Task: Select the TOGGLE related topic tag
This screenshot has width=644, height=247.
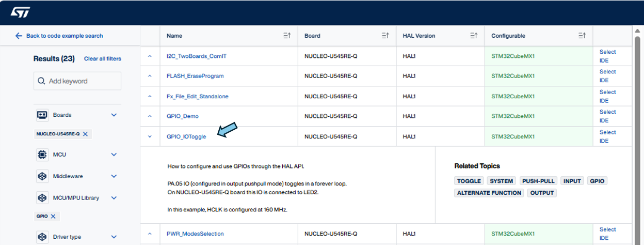Action: 469,181
